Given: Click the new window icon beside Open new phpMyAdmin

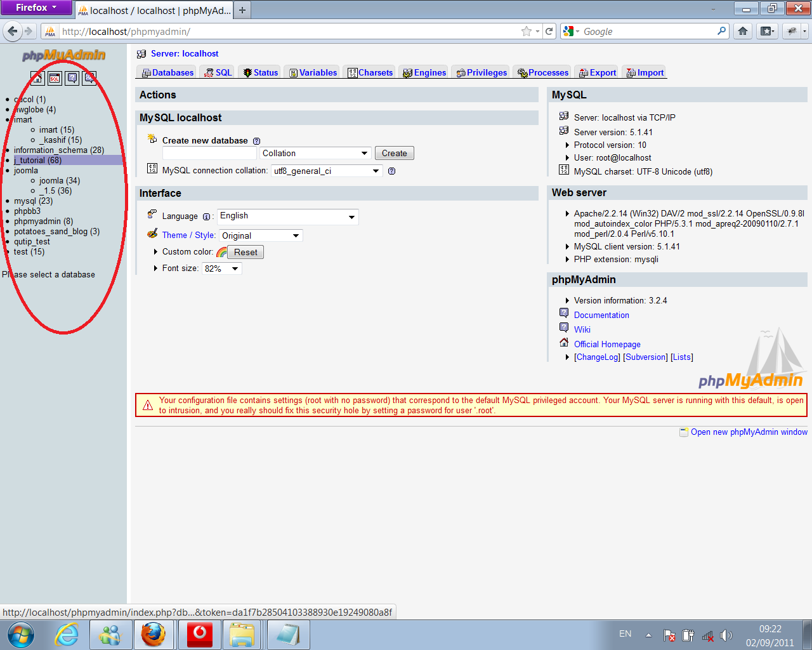Looking at the screenshot, I should click(684, 432).
